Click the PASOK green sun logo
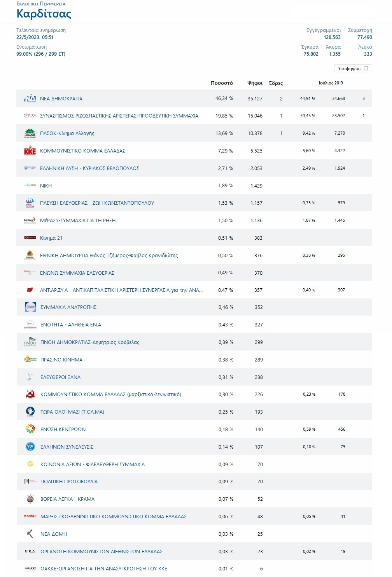Viewport: 392px width, 577px height. pyautogui.click(x=30, y=133)
